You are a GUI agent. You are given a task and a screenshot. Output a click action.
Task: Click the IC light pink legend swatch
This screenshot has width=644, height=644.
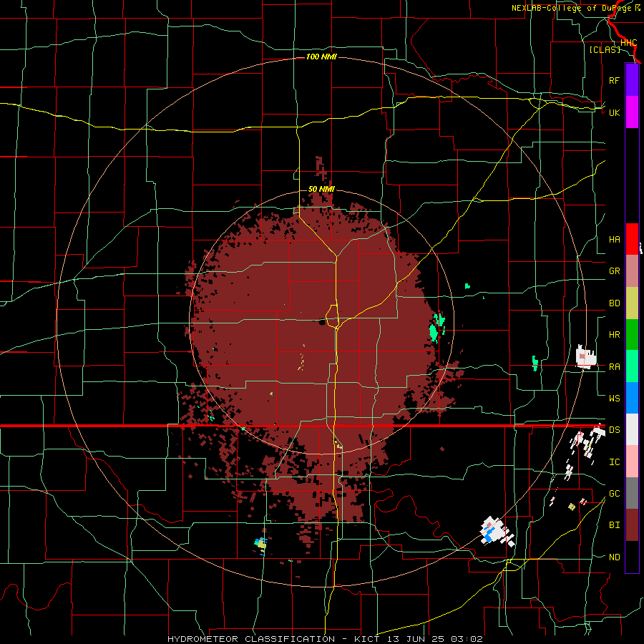click(x=632, y=462)
